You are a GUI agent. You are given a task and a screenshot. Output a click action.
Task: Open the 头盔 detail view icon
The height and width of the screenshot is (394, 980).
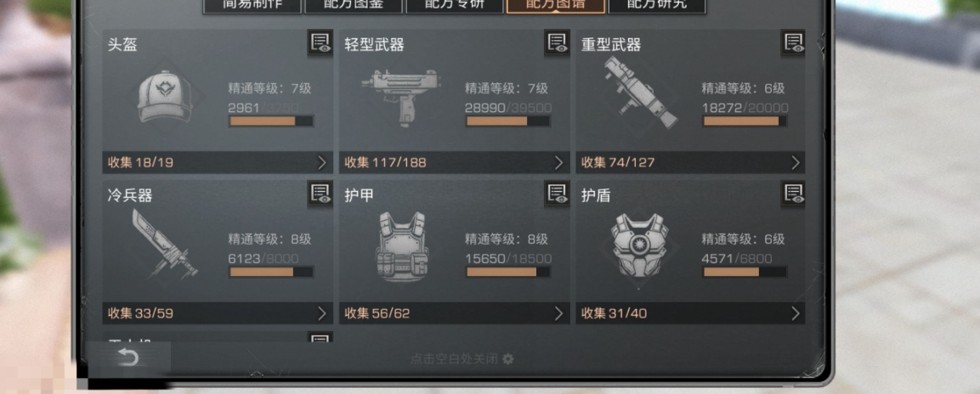[x=320, y=43]
